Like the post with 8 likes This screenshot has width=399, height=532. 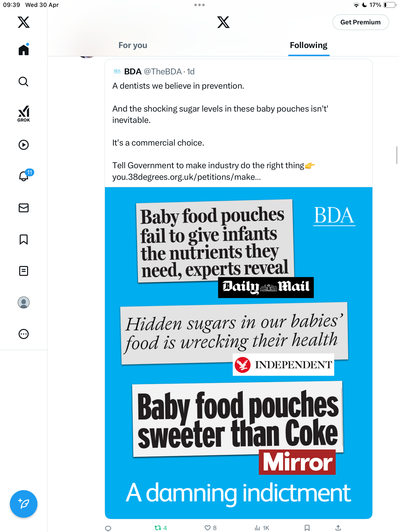(211, 528)
